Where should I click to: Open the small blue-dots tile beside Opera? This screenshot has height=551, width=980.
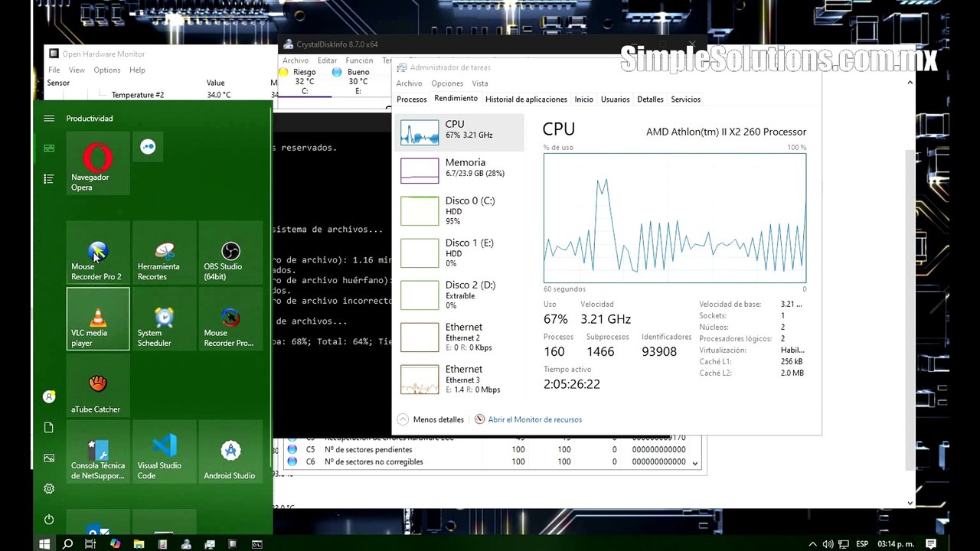[148, 147]
